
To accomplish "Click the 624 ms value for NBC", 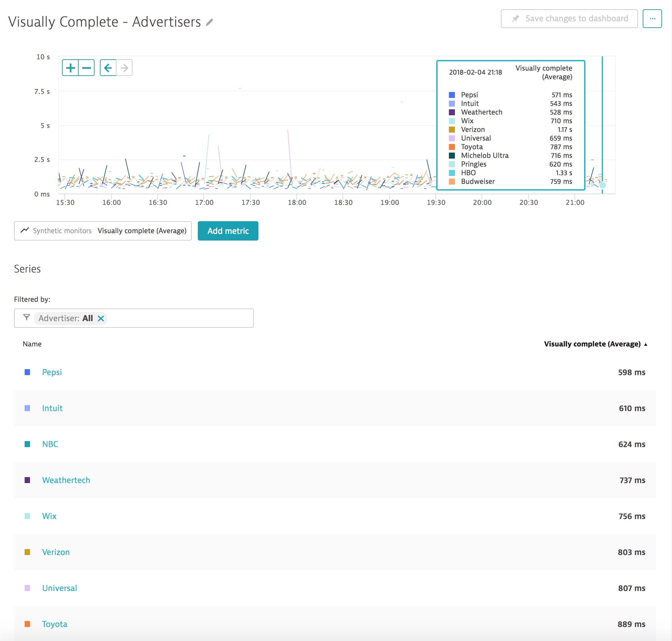I will (631, 444).
